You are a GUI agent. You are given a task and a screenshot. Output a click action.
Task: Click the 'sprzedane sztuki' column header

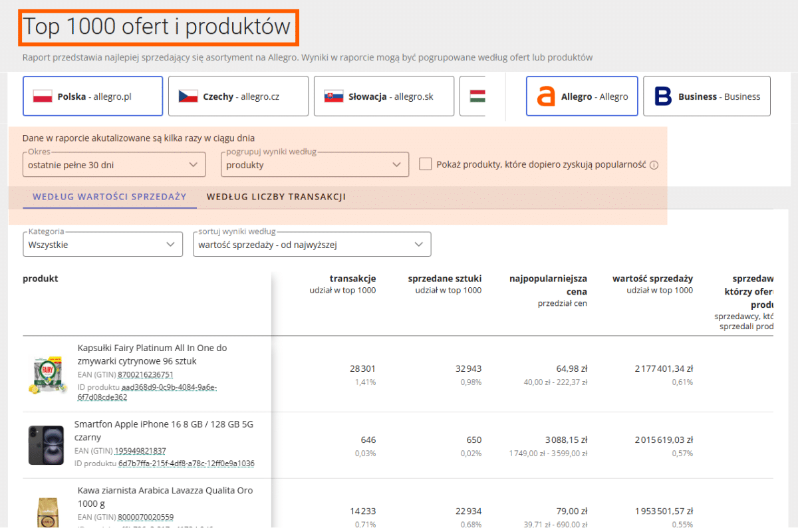pyautogui.click(x=445, y=279)
